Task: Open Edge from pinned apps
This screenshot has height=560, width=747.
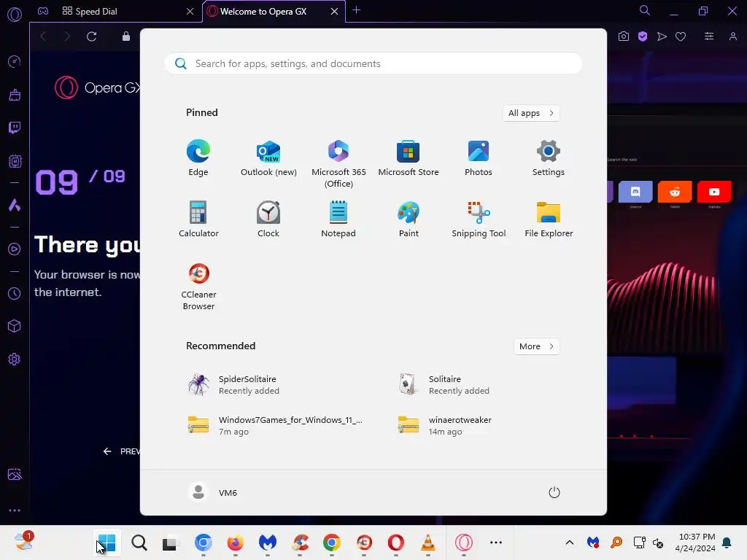Action: (x=198, y=158)
